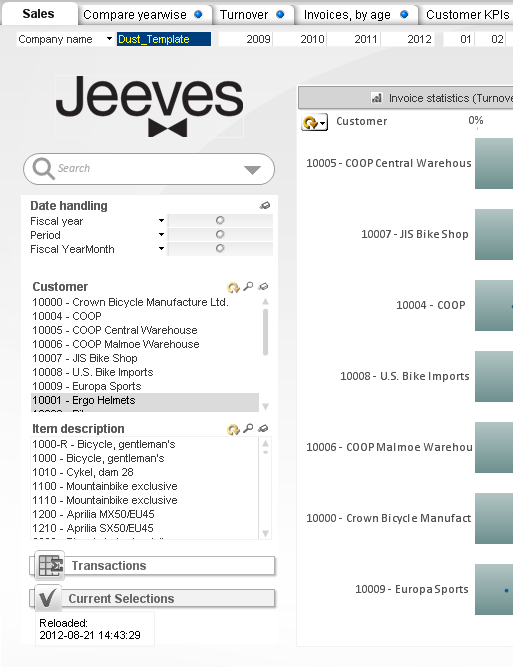This screenshot has height=667, width=513.
Task: Open search in Item description list
Action: (x=248, y=428)
